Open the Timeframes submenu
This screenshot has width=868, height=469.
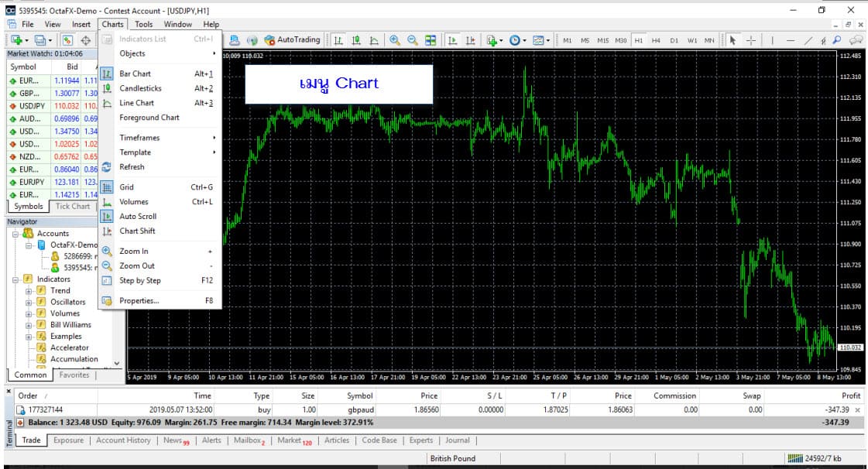point(139,138)
